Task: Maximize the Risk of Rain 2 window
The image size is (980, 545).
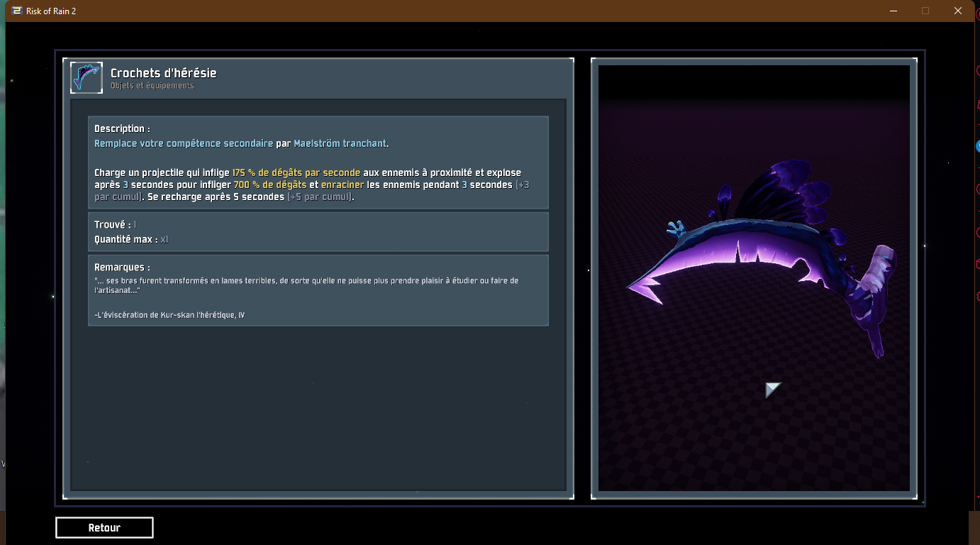Action: tap(925, 11)
